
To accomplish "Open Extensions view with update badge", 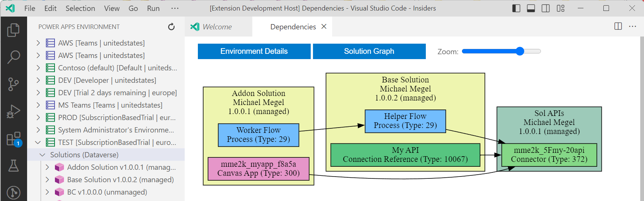I will (14, 139).
